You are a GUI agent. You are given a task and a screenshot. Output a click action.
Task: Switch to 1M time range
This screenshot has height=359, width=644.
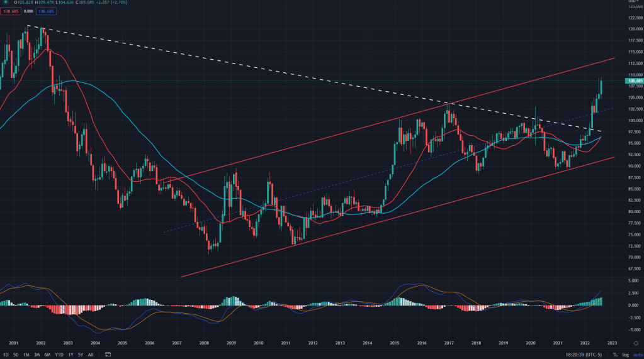tap(26, 355)
